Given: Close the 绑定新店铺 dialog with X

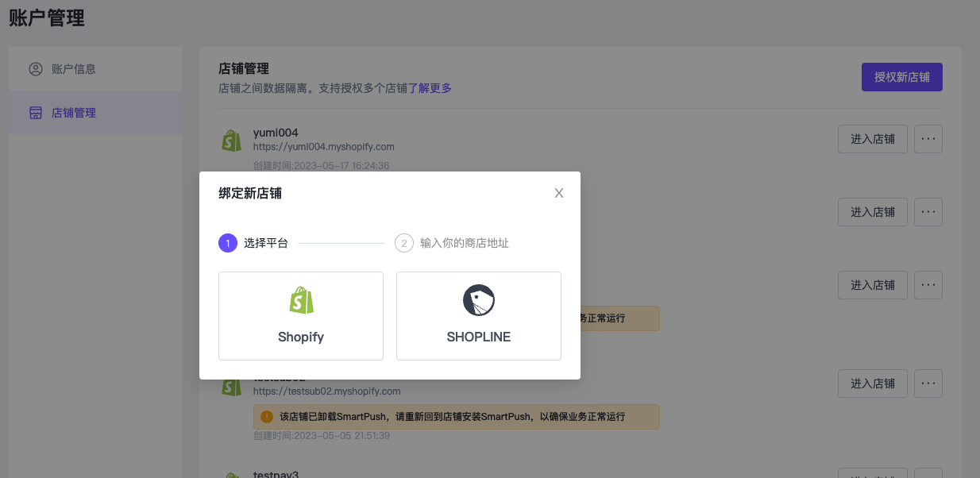Looking at the screenshot, I should click(x=559, y=193).
